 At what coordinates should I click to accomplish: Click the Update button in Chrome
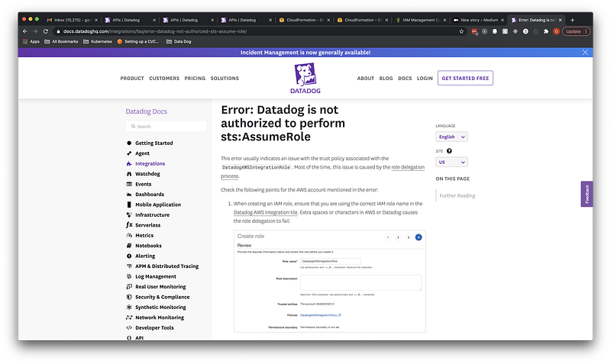[576, 31]
